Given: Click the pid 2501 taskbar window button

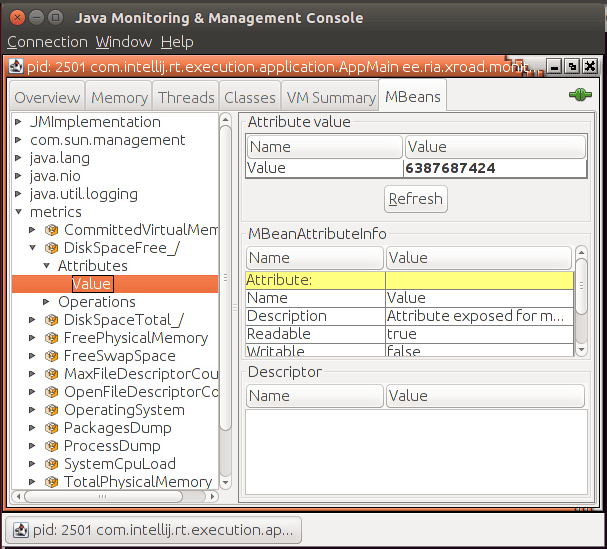Looking at the screenshot, I should 153,529.
